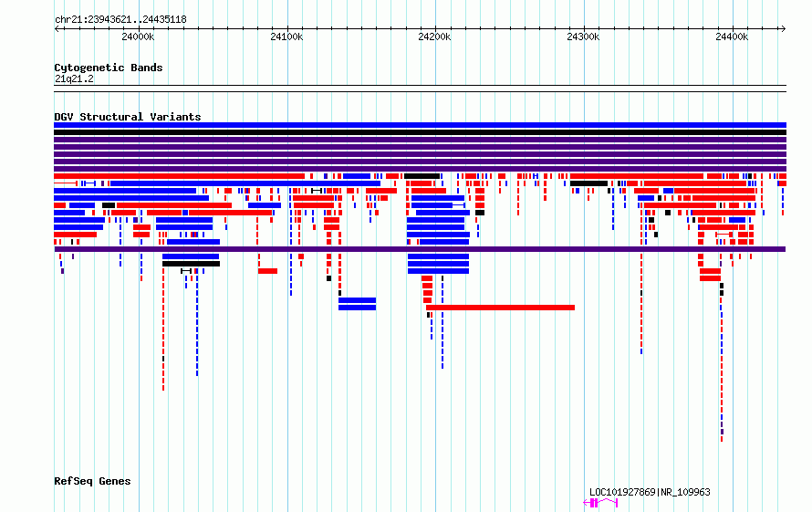Click the magenta LOC101927869 gene glyph
Screen dimensions: 812x512
(600, 503)
